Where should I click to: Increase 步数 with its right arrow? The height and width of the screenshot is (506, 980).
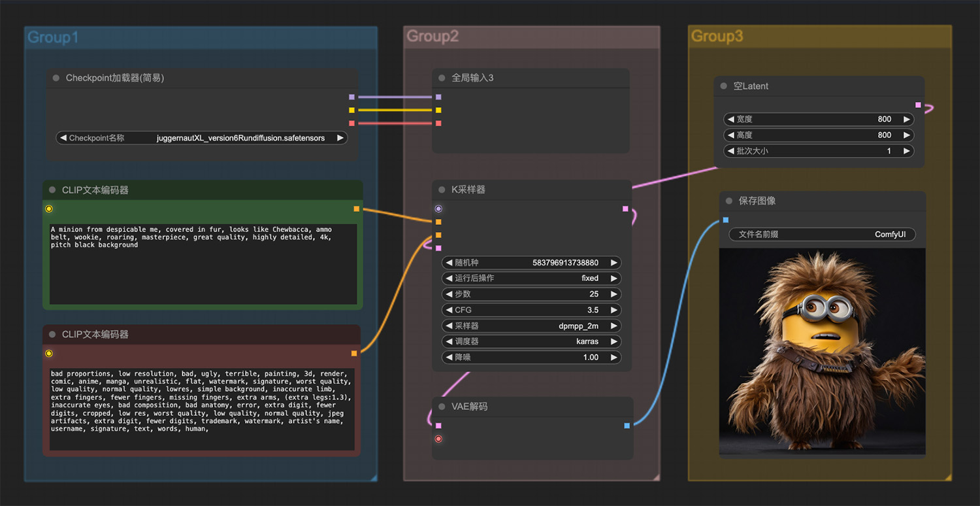point(614,294)
